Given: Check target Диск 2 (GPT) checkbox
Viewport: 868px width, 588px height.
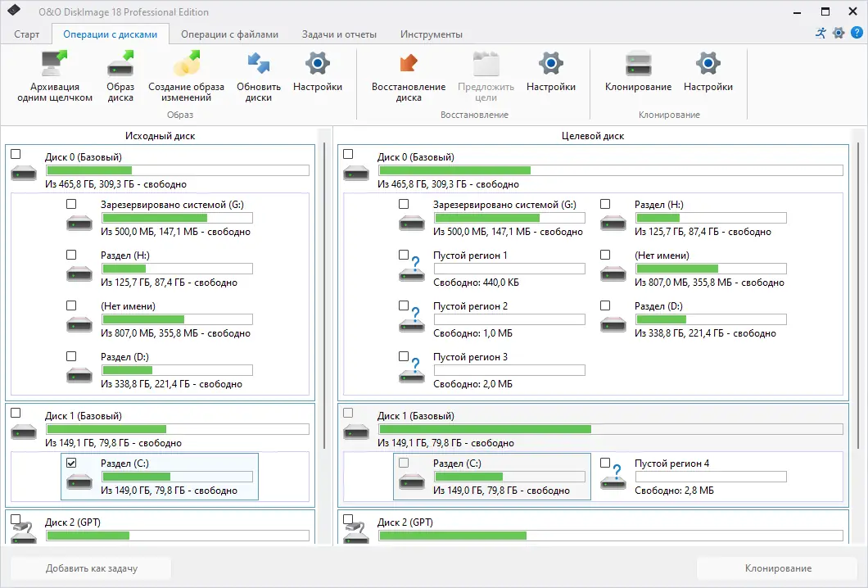Looking at the screenshot, I should coord(348,519).
